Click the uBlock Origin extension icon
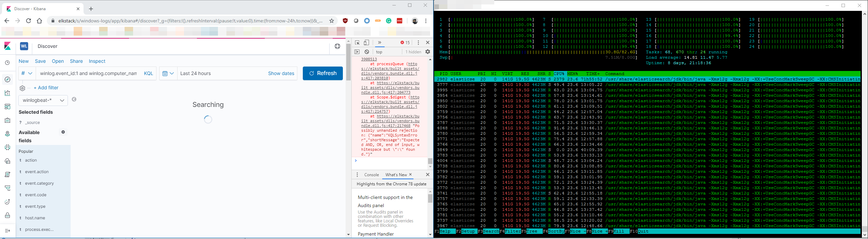Screen dimensions: 868x239 [345, 21]
